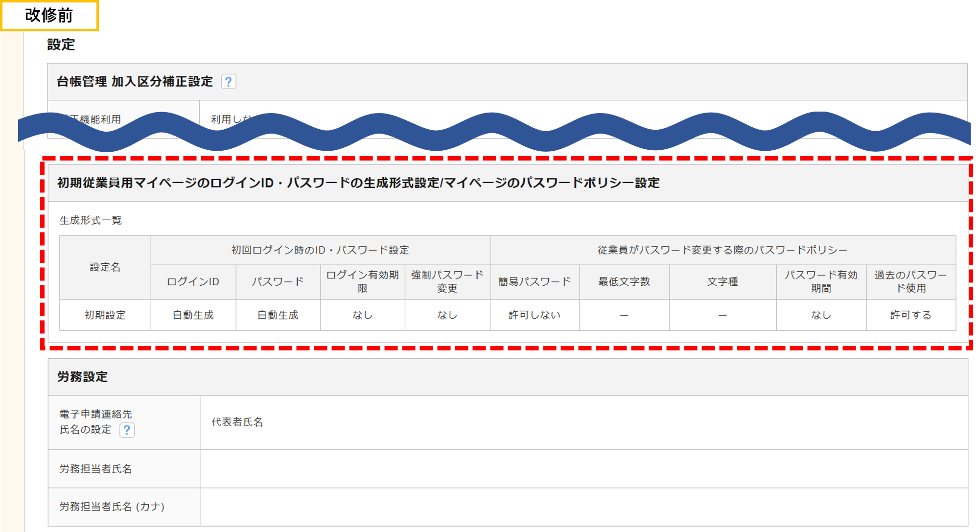Click the 最低文字数 column header
The height and width of the screenshot is (532, 980).
click(x=624, y=281)
